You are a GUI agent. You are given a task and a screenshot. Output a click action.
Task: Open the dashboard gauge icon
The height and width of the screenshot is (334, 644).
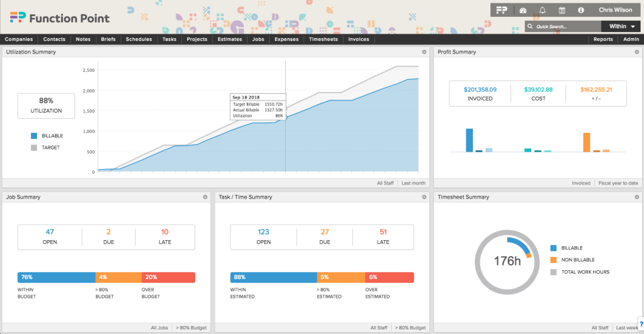pos(523,10)
